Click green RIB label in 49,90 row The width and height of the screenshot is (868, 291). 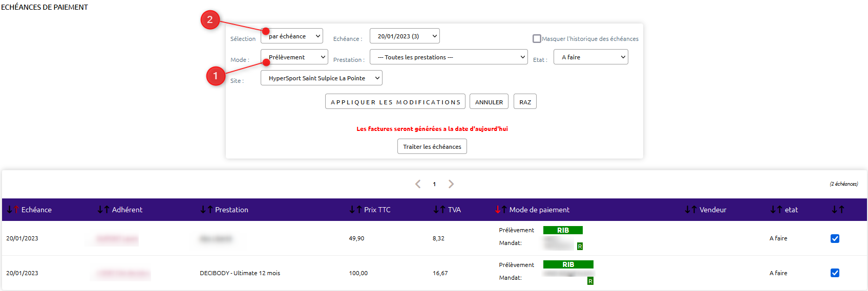(563, 230)
